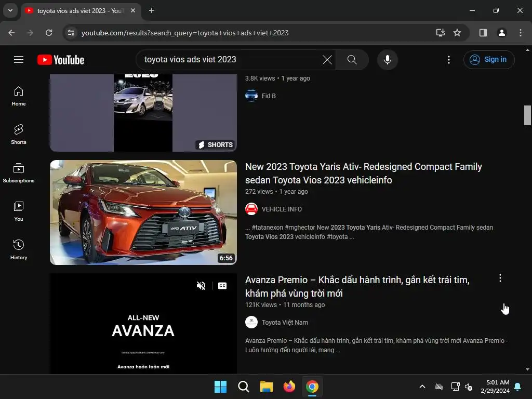The height and width of the screenshot is (399, 532).
Task: Show hidden system tray icons
Action: (422, 387)
